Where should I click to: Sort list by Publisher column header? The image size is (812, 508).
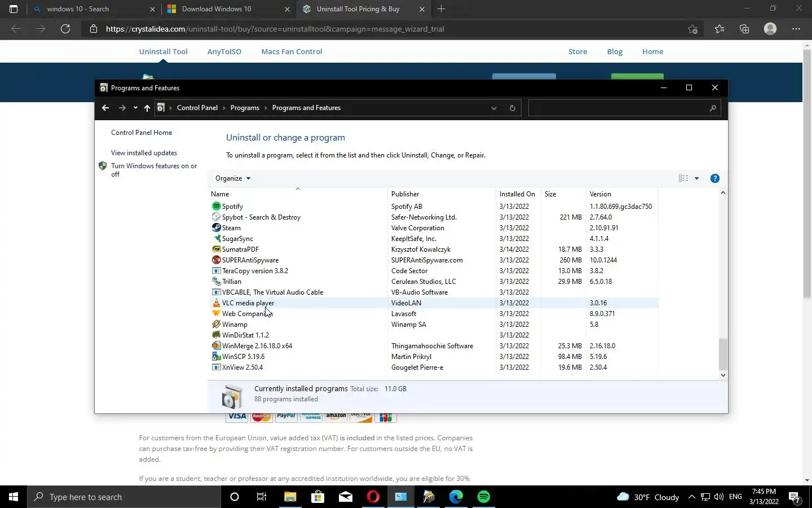click(442, 194)
